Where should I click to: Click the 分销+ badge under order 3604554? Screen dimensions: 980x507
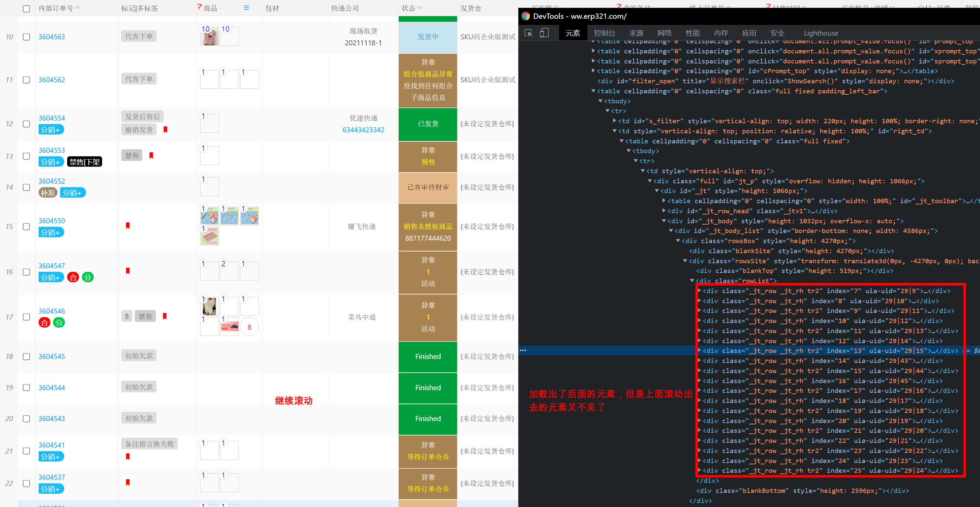[x=51, y=130]
